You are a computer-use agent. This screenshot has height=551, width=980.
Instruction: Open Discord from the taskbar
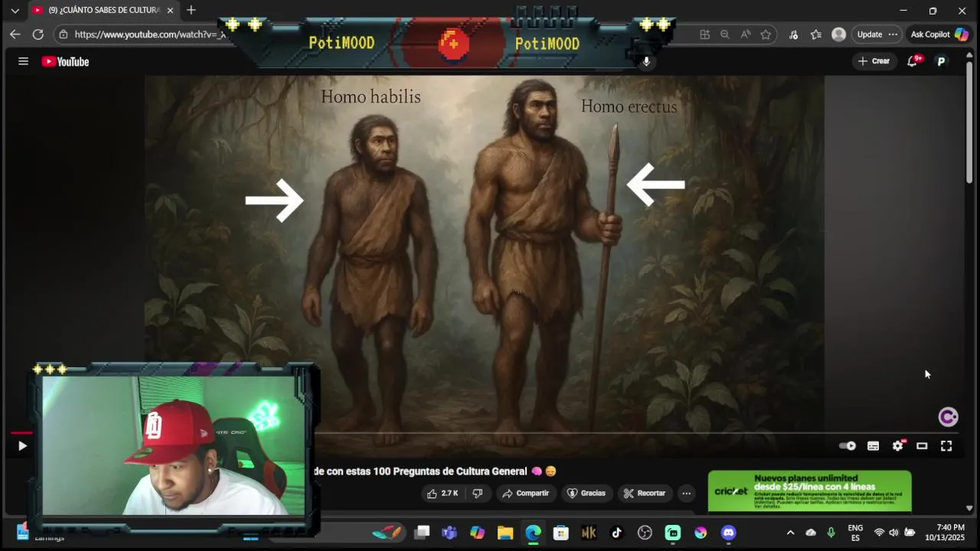pos(728,533)
